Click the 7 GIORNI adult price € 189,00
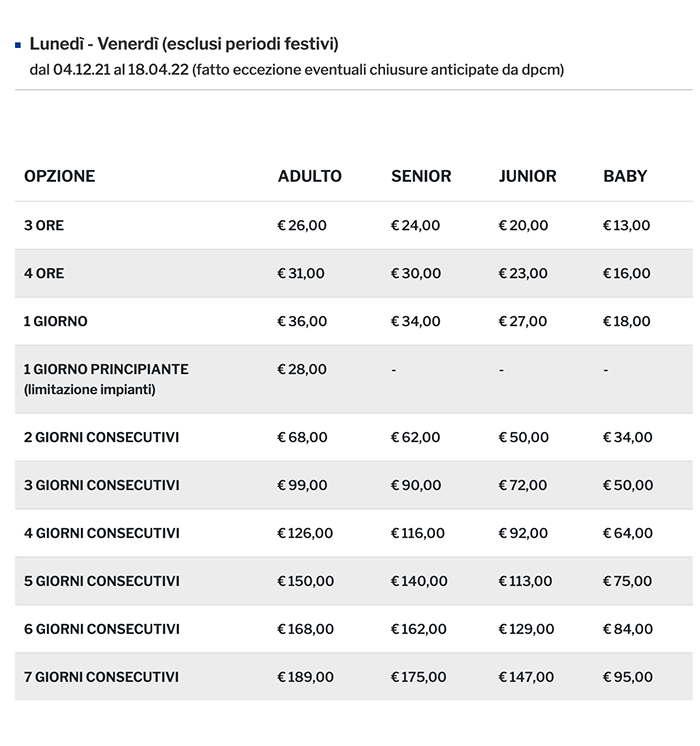The image size is (700, 746). pyautogui.click(x=305, y=677)
